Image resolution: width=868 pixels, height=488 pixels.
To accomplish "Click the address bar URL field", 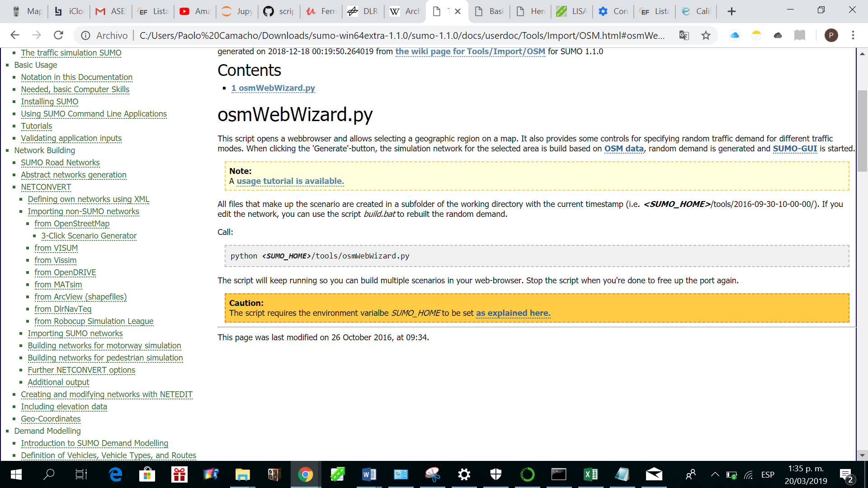I will coord(401,35).
